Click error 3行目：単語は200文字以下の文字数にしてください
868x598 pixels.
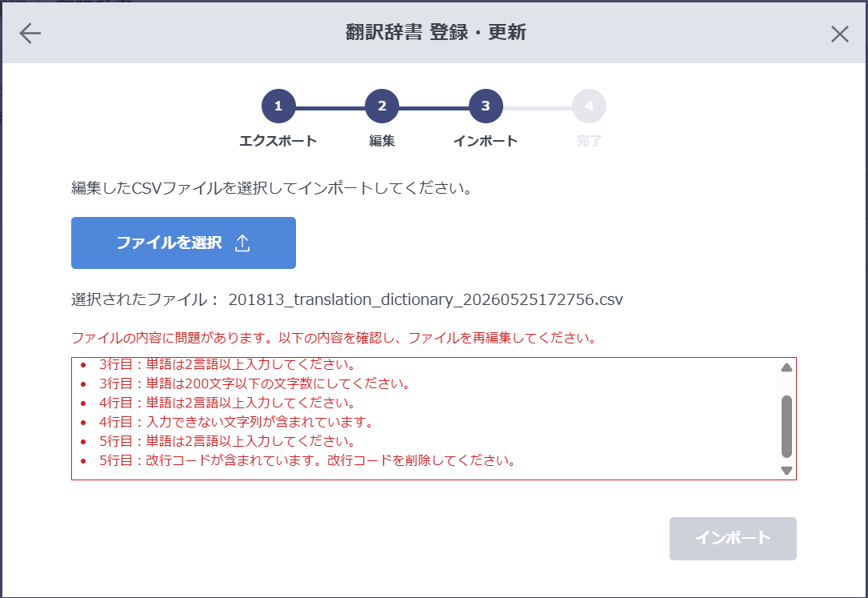pos(254,383)
